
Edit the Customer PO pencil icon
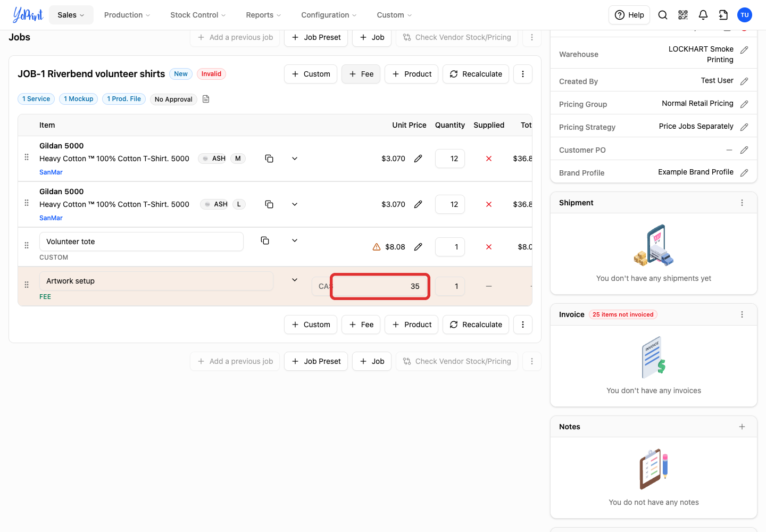pos(744,150)
